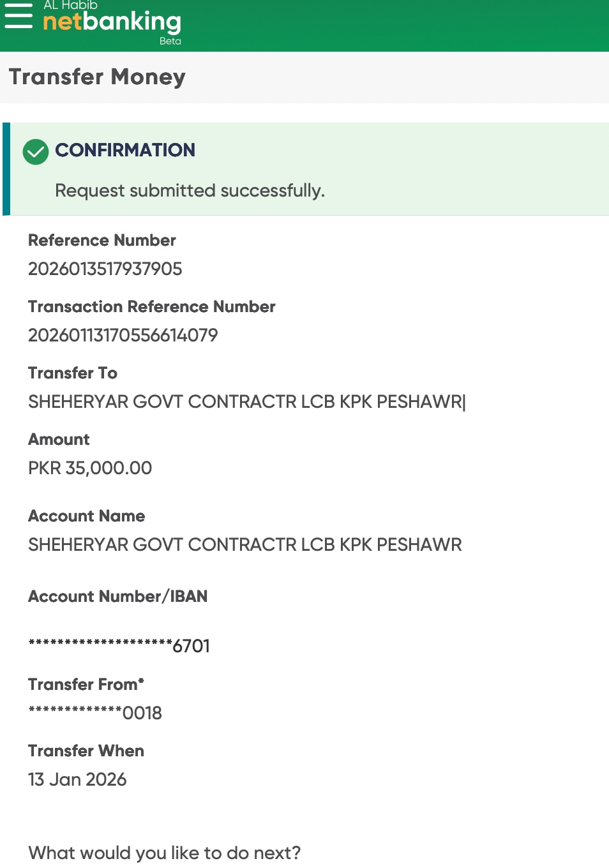Click the Transfer From label

pyautogui.click(x=86, y=685)
